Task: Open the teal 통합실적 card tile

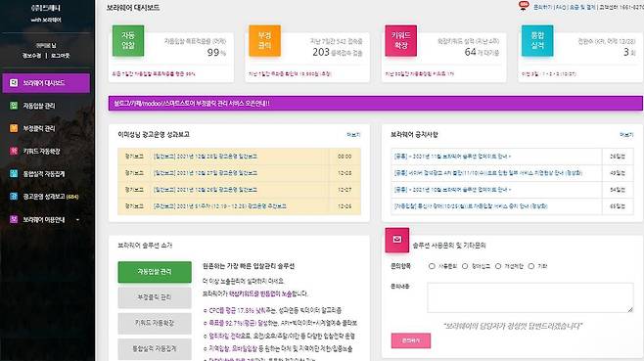Action: point(537,41)
